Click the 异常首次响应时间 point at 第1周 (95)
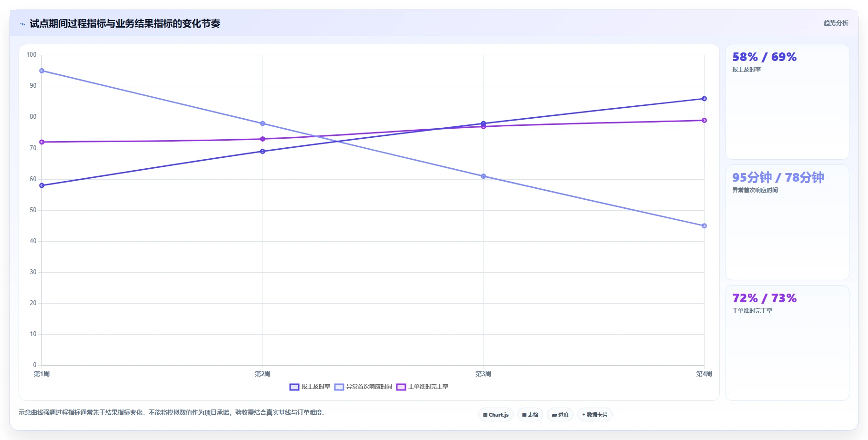This screenshot has width=868, height=440. tap(42, 71)
